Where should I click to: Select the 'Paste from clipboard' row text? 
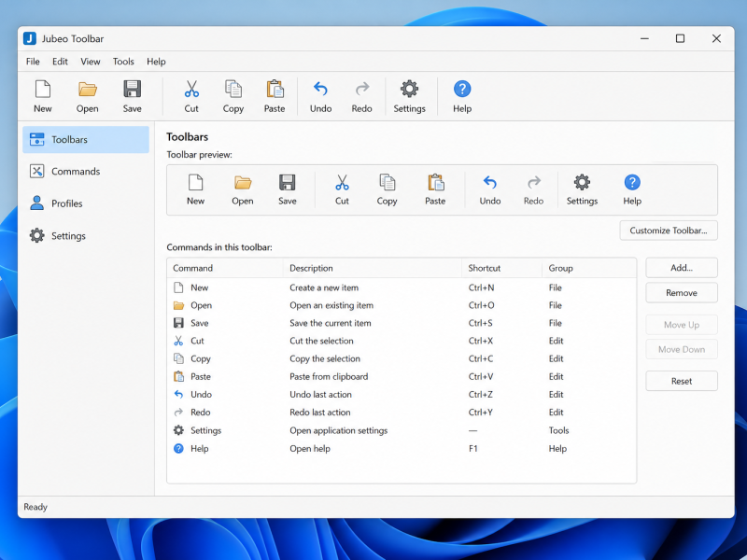(329, 377)
